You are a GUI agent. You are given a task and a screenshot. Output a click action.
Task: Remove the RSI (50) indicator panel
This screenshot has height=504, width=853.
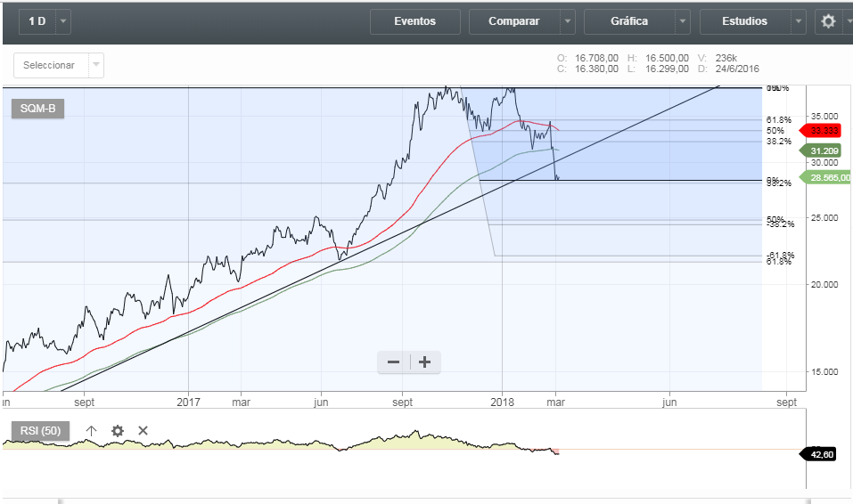tap(144, 431)
